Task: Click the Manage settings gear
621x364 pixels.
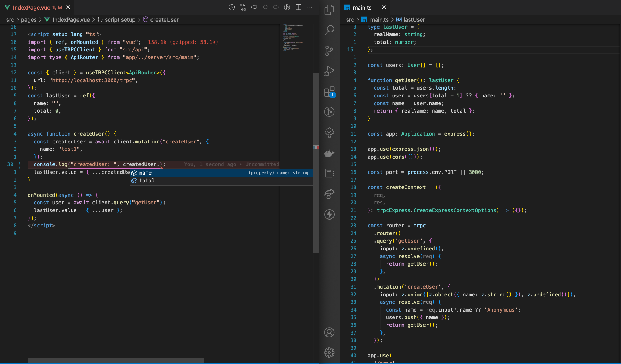Action: 329,352
